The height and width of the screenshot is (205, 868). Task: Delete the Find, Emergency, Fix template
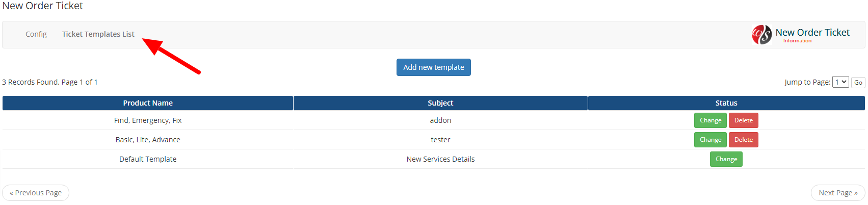coord(744,120)
